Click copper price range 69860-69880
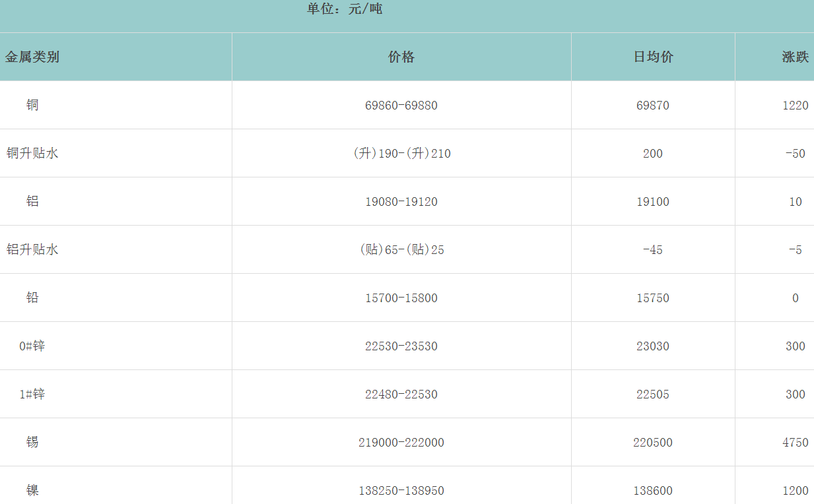814x504 pixels. (x=401, y=106)
